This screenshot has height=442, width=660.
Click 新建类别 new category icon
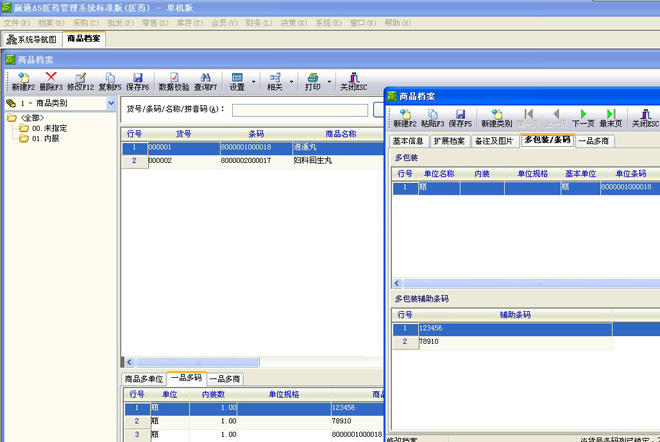(497, 118)
